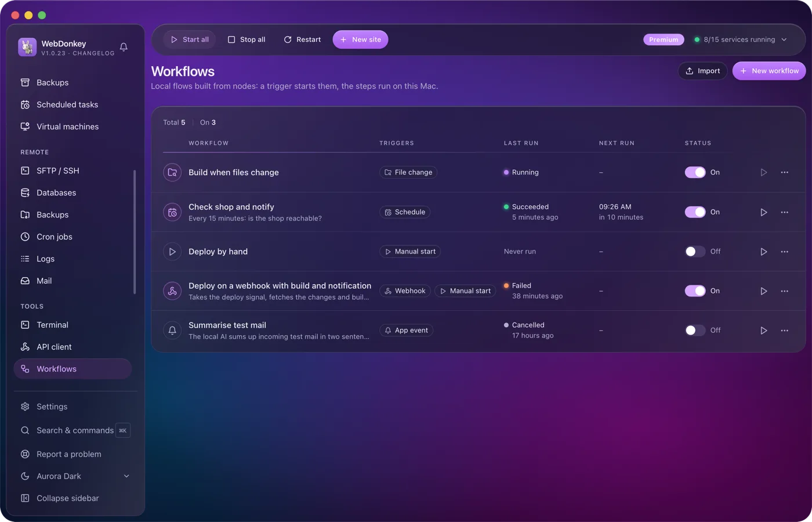Click the sidebar scrollbar
Image resolution: width=812 pixels, height=522 pixels.
click(x=135, y=232)
